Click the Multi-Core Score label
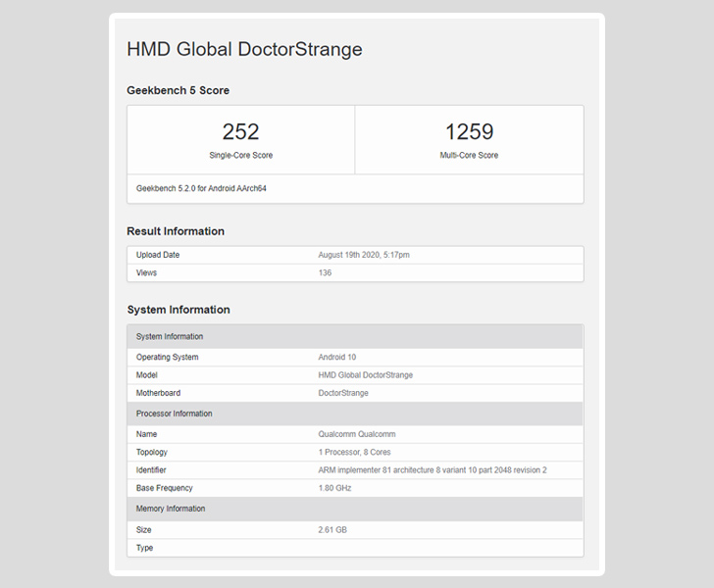714x588 pixels. [469, 155]
